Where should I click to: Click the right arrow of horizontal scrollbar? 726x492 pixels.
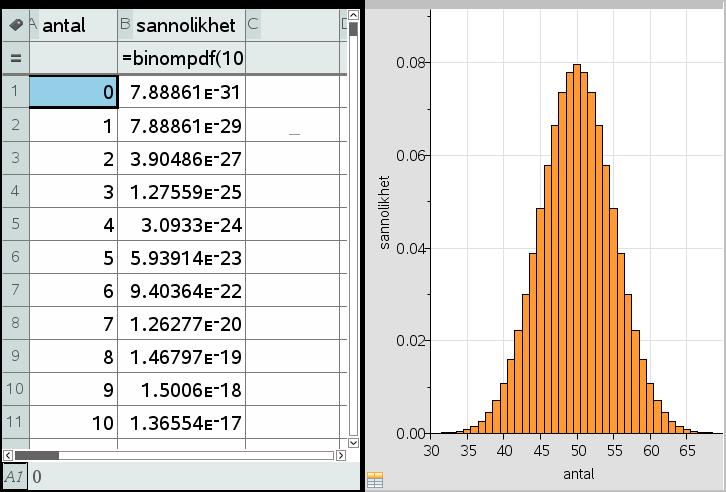339,456
